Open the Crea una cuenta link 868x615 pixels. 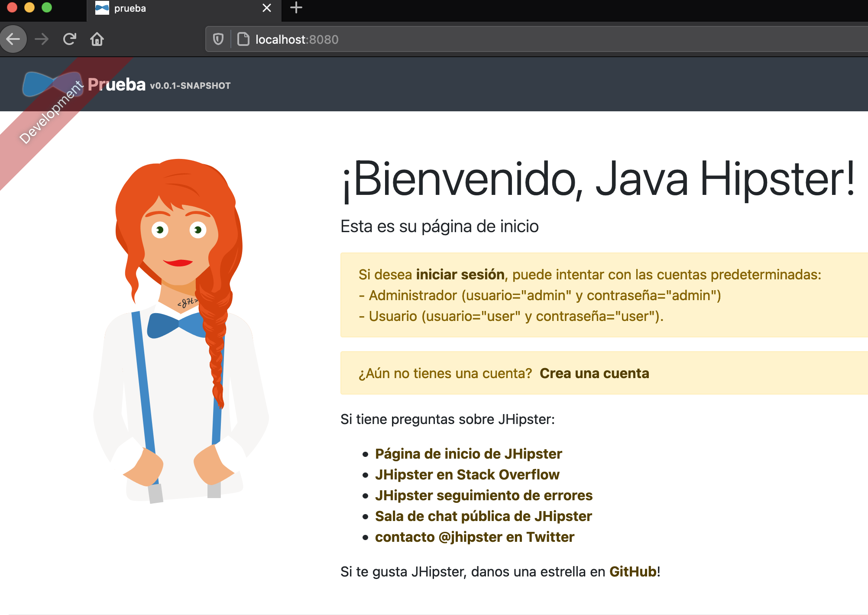594,373
